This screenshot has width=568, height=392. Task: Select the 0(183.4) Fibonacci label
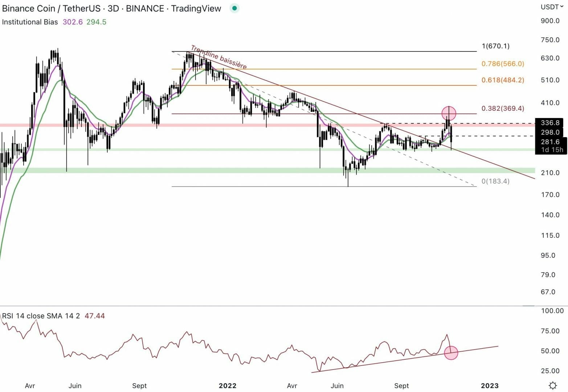tap(495, 181)
